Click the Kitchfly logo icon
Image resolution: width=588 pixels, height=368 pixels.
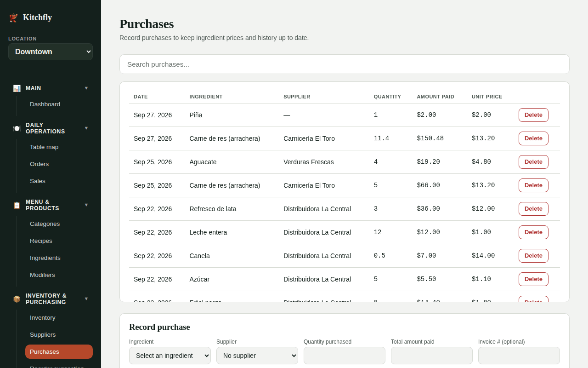tap(13, 17)
